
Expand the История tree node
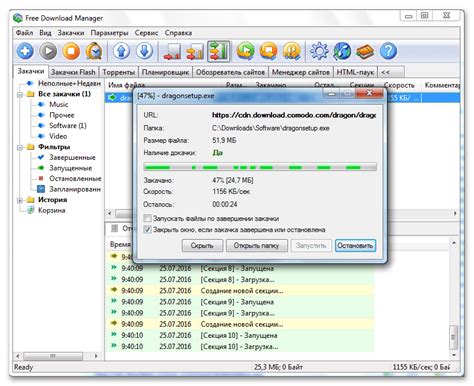click(x=20, y=200)
